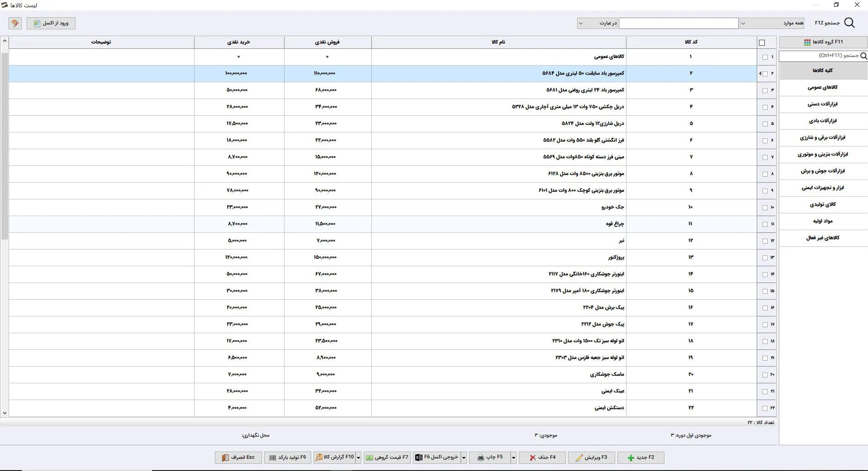Click the application icon in the title bar
The image size is (868, 471).
point(5,5)
